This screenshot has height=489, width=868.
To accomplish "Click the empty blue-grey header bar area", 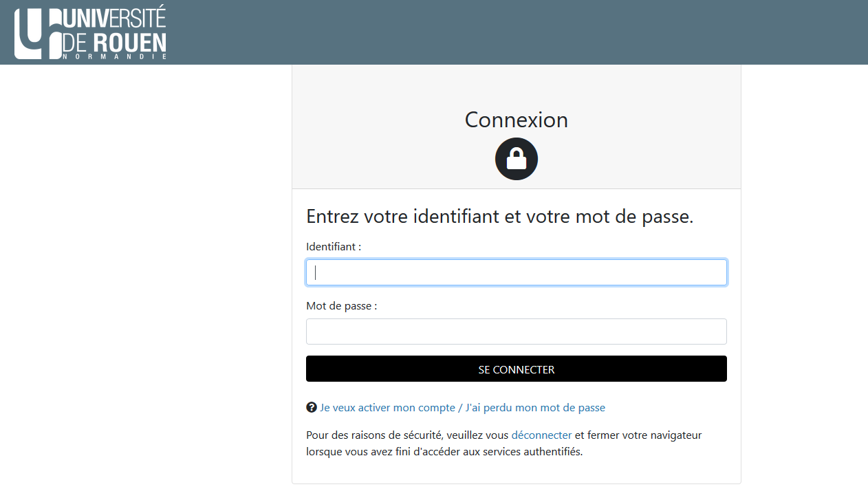I will 516,32.
